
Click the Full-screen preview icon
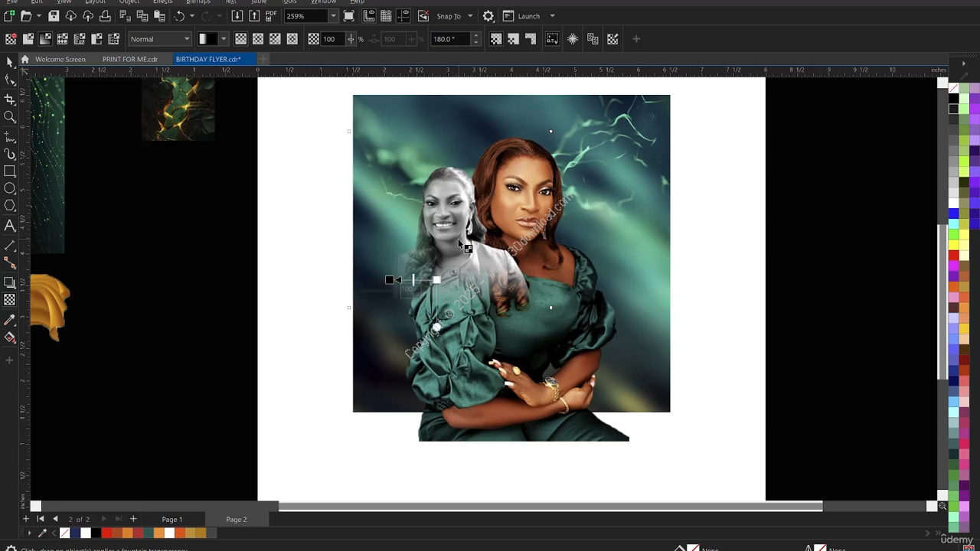349,16
